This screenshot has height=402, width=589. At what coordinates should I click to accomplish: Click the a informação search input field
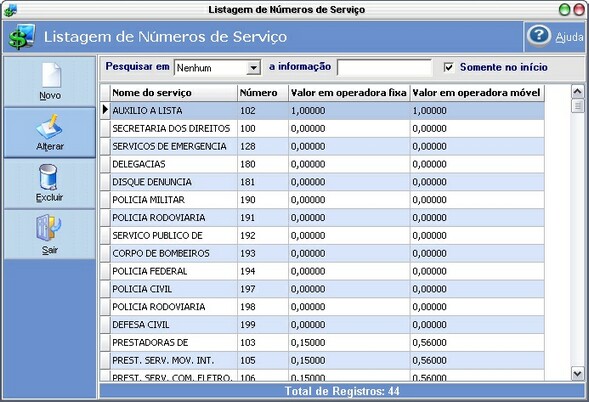(385, 68)
